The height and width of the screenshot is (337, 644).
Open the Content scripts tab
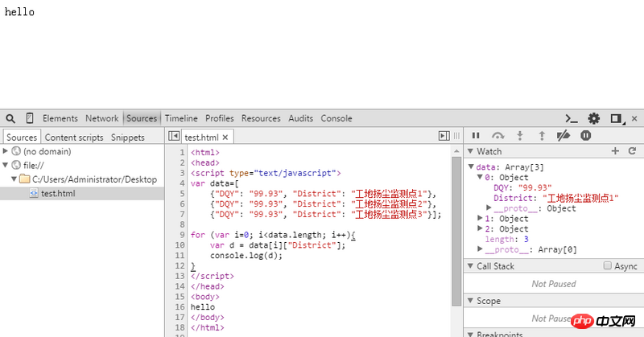74,138
